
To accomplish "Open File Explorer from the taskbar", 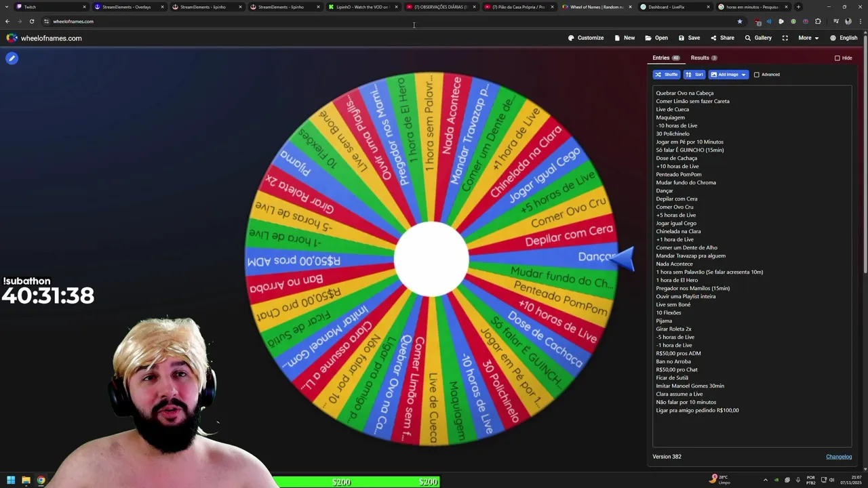I will (x=26, y=481).
